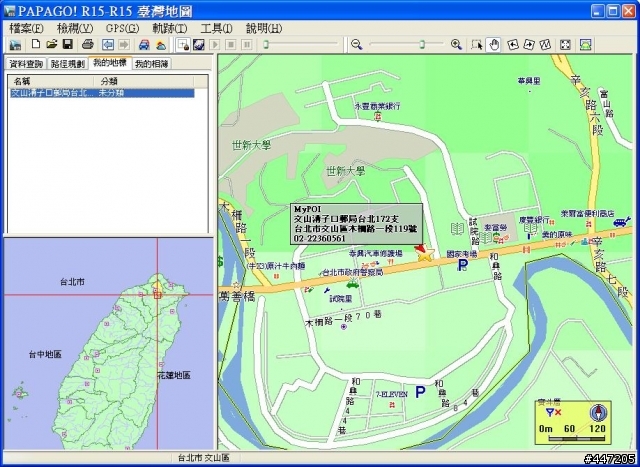Image resolution: width=640 pixels, height=467 pixels.
Task: Click the 台中地區 label on overview map
Action: [45, 354]
